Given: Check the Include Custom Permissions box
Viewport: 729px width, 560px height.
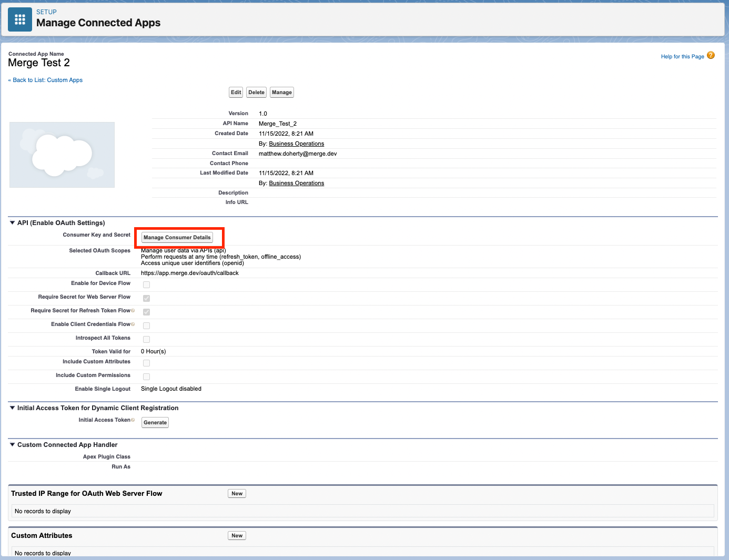Looking at the screenshot, I should coord(146,376).
